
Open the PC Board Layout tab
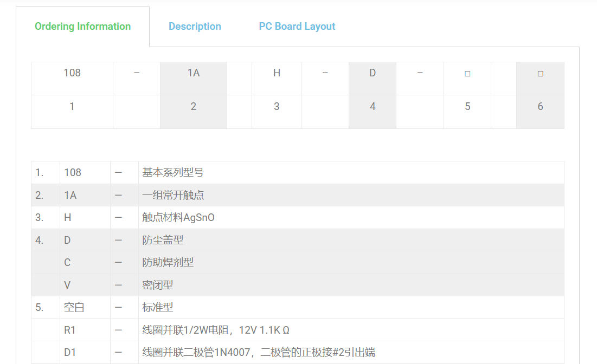click(x=297, y=27)
